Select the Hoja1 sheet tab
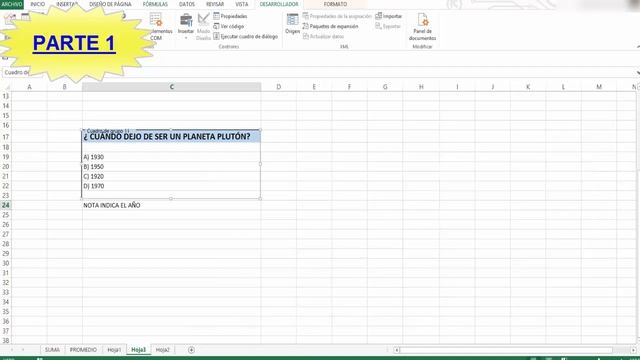 (x=114, y=350)
